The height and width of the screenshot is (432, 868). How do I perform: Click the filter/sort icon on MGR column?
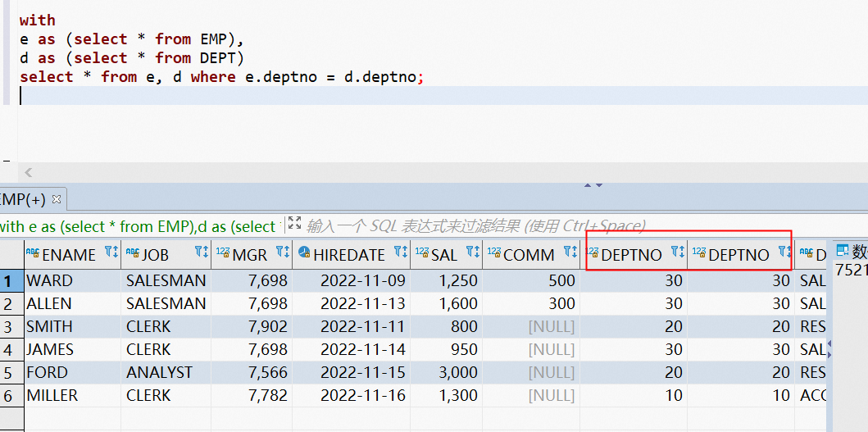pos(282,253)
